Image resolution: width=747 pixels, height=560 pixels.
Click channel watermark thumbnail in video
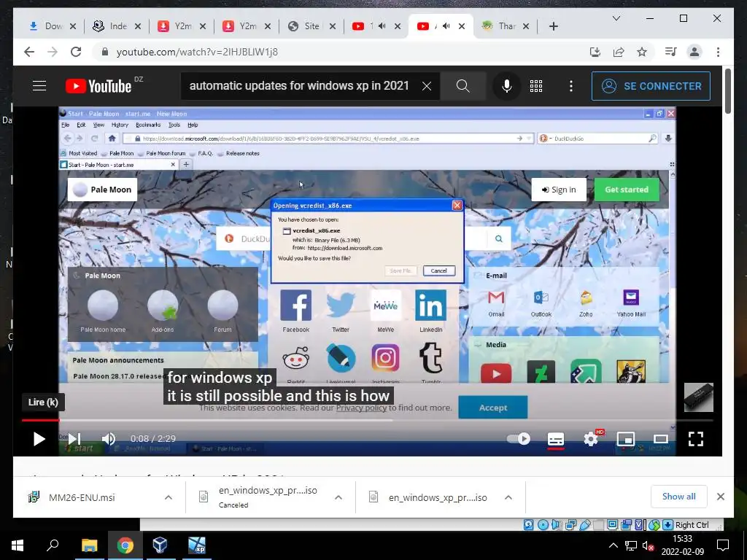698,397
